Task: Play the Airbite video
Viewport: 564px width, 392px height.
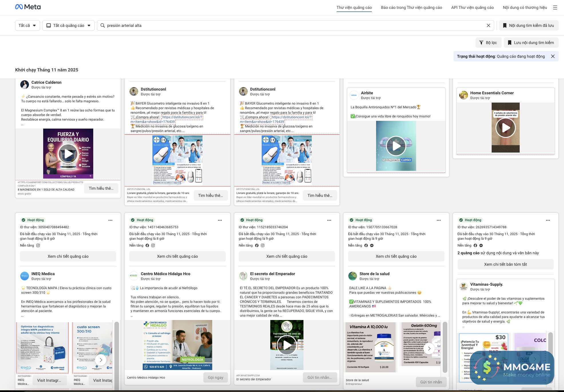Action: pos(396,146)
